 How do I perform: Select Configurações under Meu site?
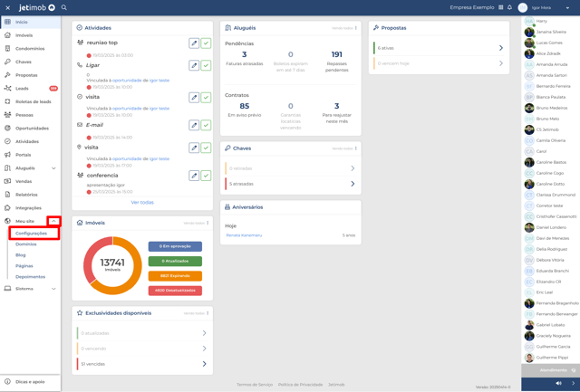point(32,234)
